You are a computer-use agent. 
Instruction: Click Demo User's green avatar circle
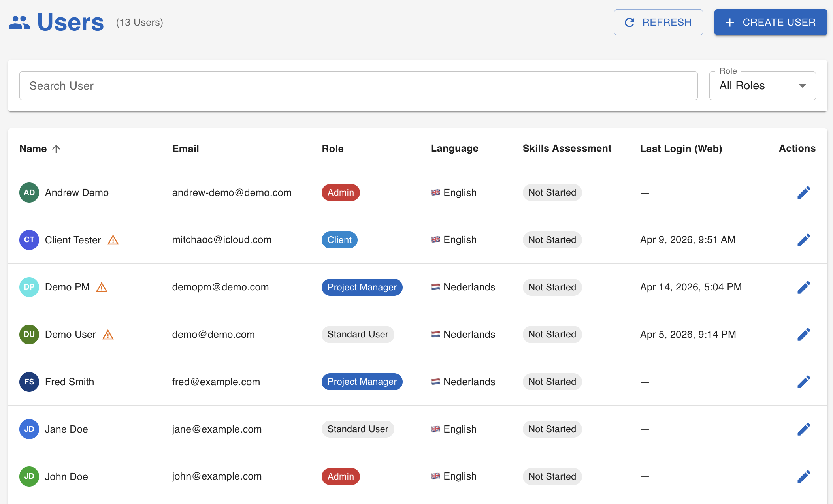(x=29, y=335)
